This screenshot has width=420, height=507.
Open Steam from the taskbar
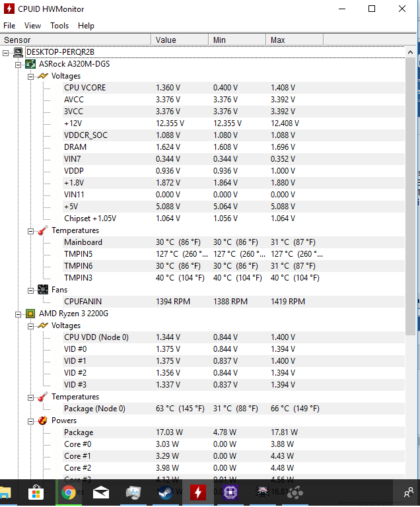[x=165, y=492]
